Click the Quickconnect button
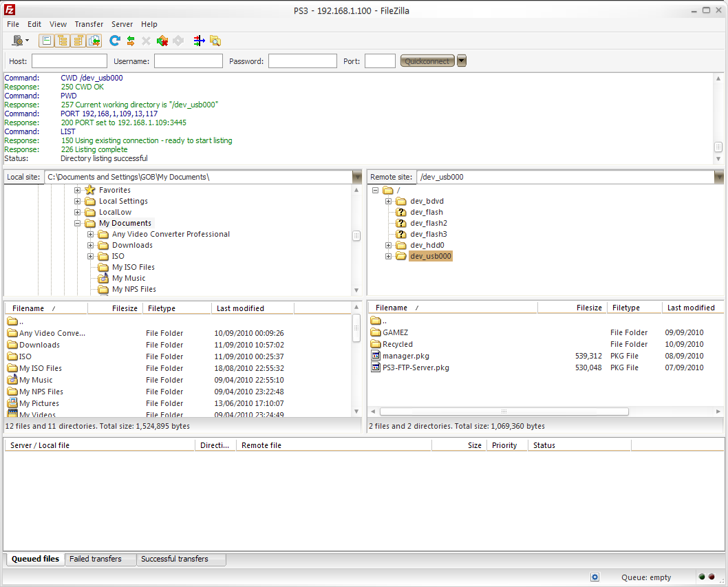The image size is (728, 587). [427, 61]
